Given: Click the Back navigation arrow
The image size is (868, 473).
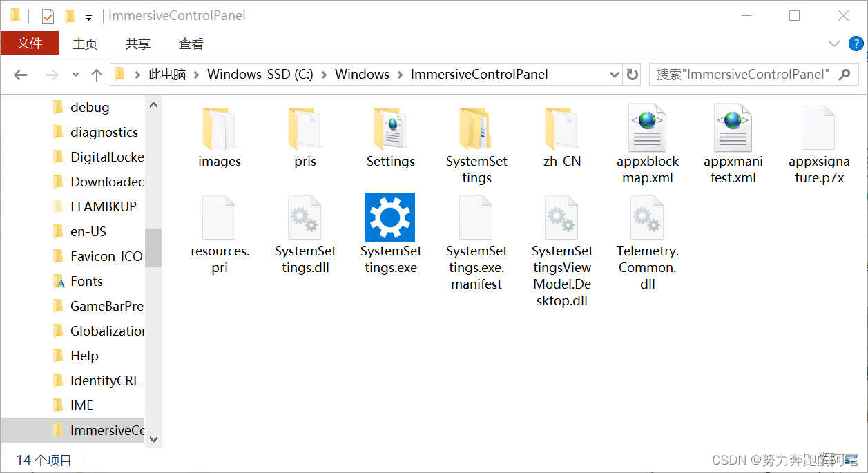Looking at the screenshot, I should pos(21,75).
